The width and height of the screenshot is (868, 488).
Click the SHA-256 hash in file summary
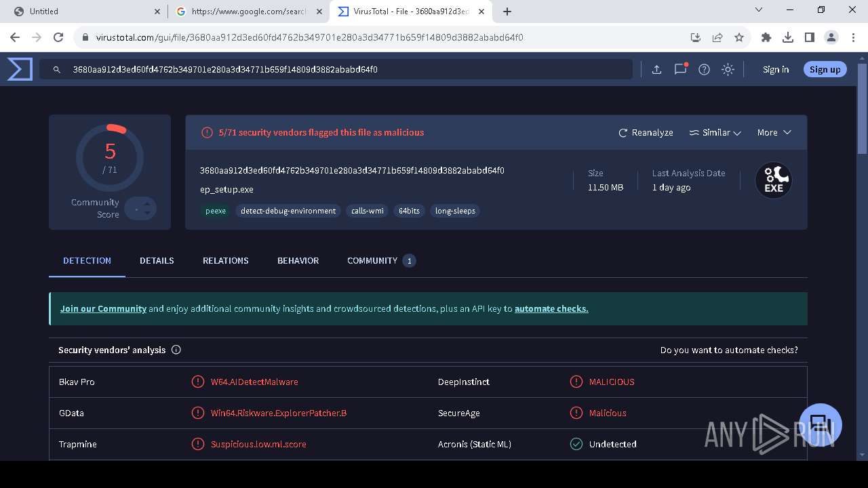(352, 170)
